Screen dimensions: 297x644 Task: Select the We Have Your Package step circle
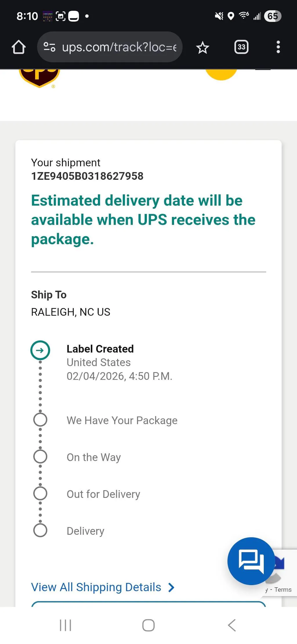pos(40,420)
